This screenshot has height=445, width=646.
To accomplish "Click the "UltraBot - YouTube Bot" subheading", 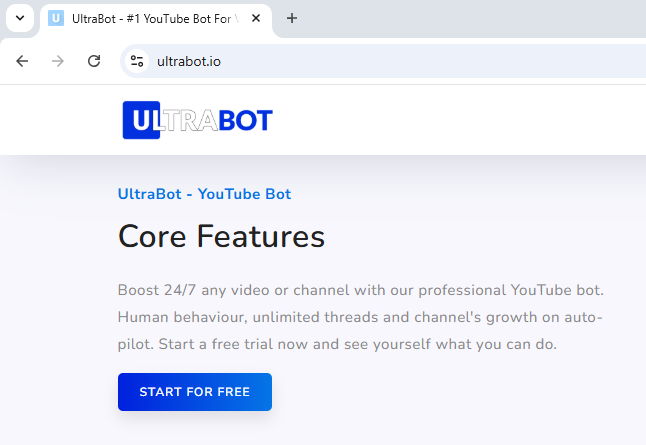I will point(204,194).
